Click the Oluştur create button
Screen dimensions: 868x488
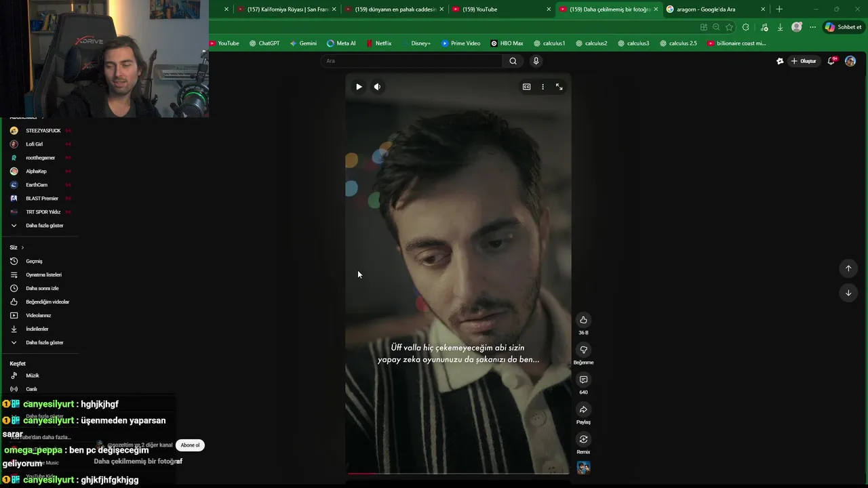click(x=804, y=61)
